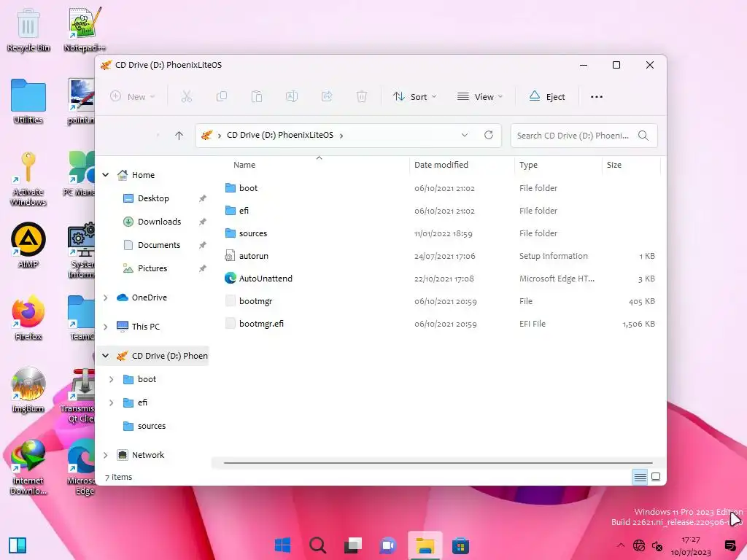Screen dimensions: 747x560
Task: Open the Chat camera taskbar icon
Action: pos(388,545)
